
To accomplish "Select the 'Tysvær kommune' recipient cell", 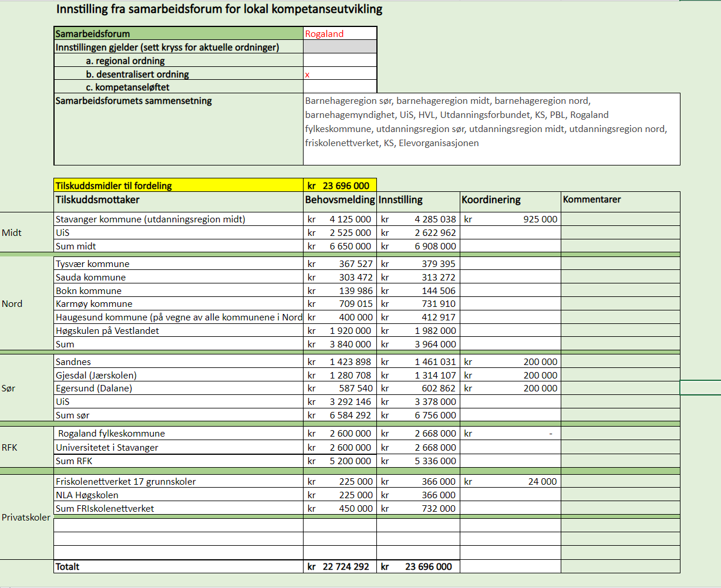I will [178, 264].
